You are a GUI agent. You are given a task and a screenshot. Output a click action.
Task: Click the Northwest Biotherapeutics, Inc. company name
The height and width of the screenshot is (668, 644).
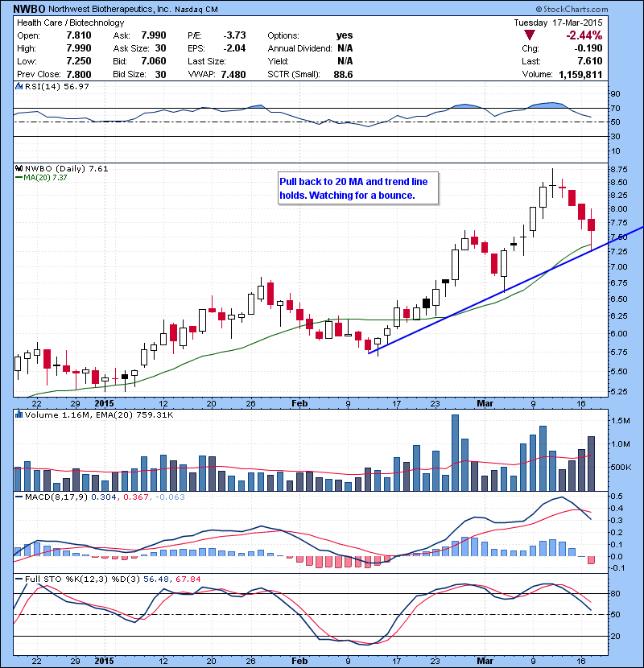109,9
